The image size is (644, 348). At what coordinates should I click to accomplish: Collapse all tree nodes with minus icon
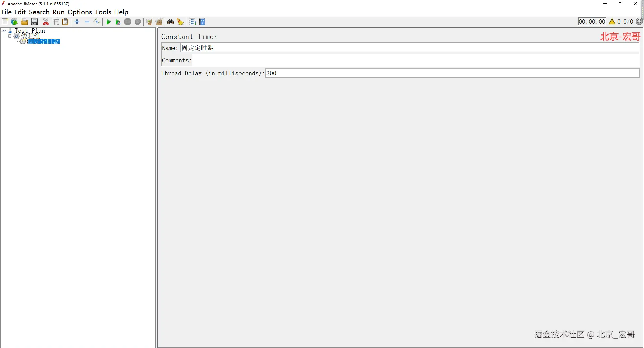[87, 22]
